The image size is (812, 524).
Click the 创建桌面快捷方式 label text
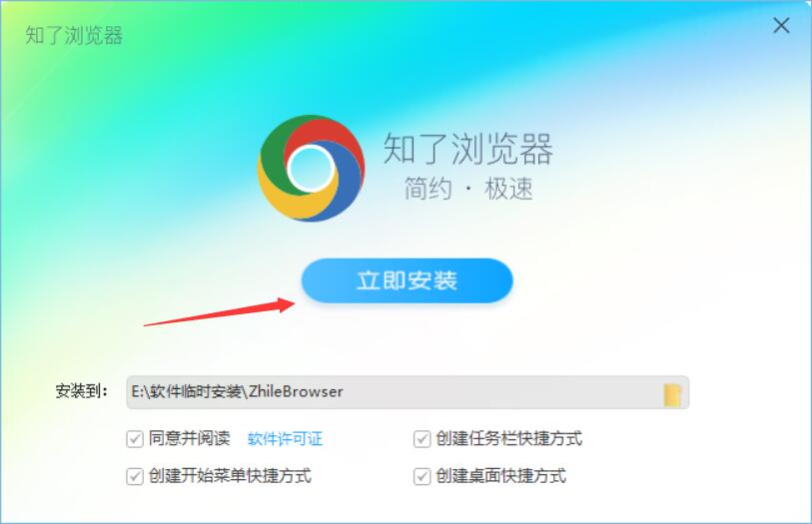pyautogui.click(x=500, y=476)
